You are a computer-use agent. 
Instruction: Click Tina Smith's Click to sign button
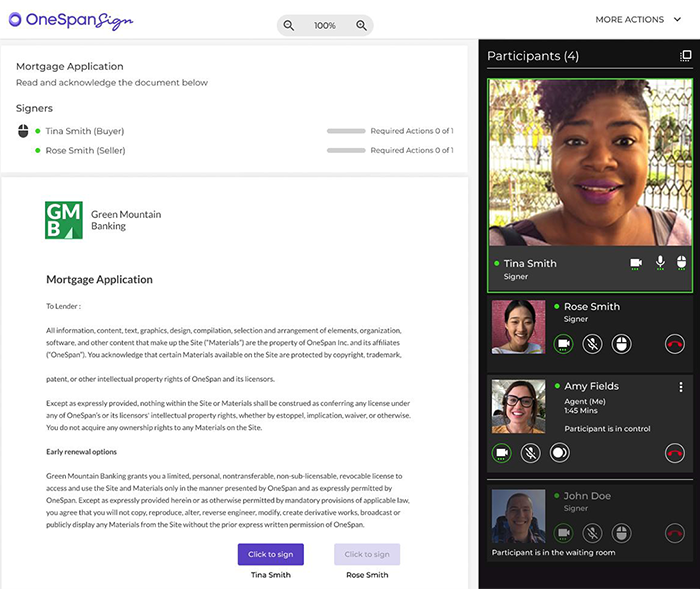[271, 554]
